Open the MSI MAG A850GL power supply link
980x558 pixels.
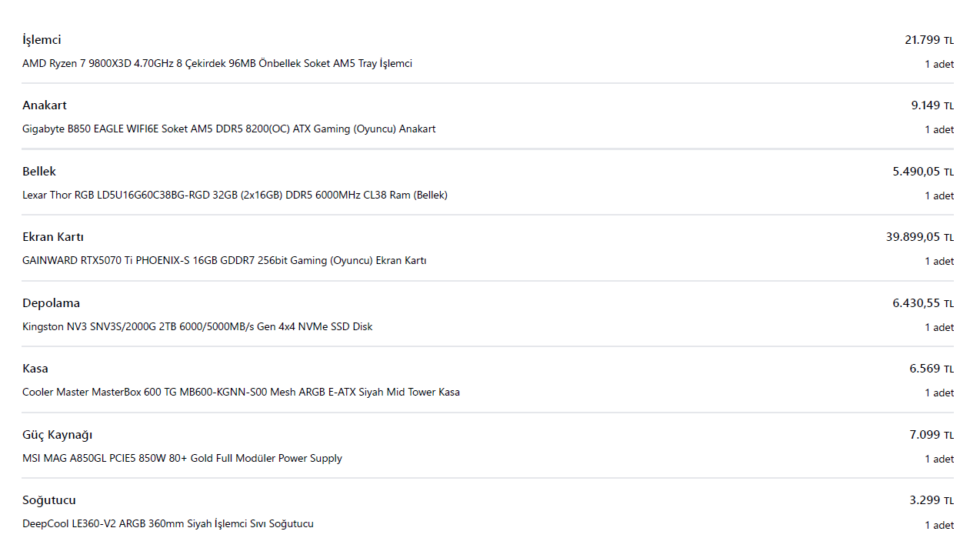coord(182,459)
